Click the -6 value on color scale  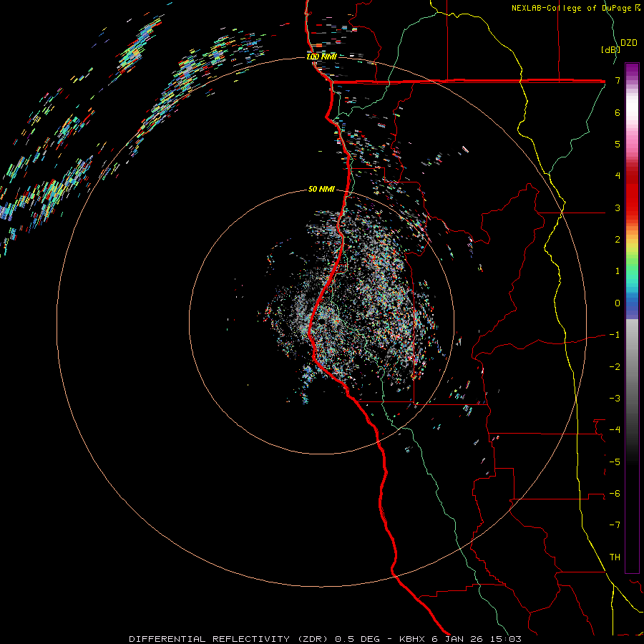coord(615,494)
